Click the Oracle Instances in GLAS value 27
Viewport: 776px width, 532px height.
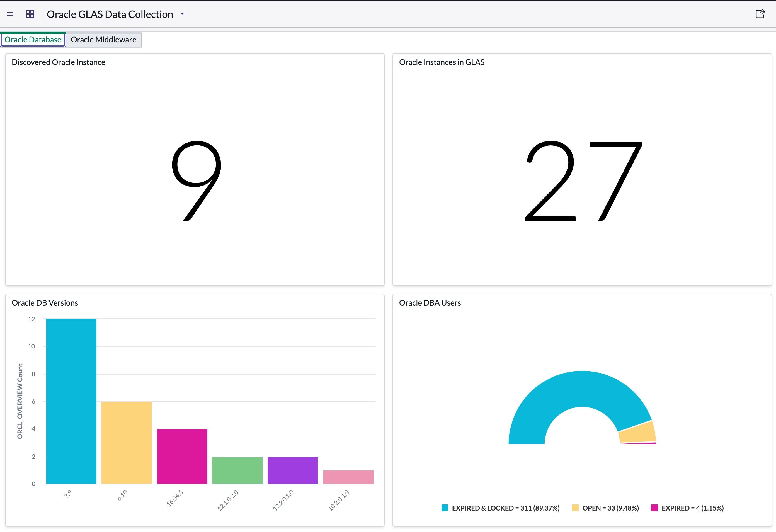(583, 180)
